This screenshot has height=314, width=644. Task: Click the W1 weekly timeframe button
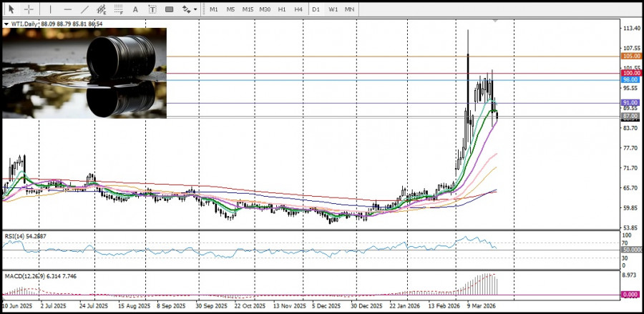click(333, 9)
